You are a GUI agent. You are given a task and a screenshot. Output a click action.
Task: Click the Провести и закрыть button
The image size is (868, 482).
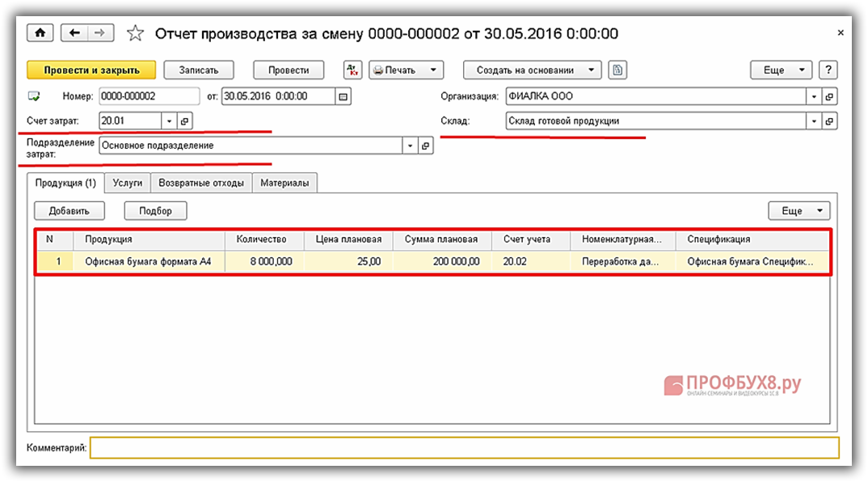coord(91,70)
